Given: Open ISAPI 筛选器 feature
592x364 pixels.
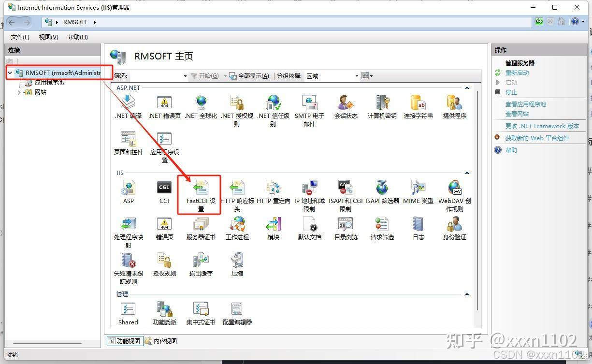Looking at the screenshot, I should (x=382, y=192).
